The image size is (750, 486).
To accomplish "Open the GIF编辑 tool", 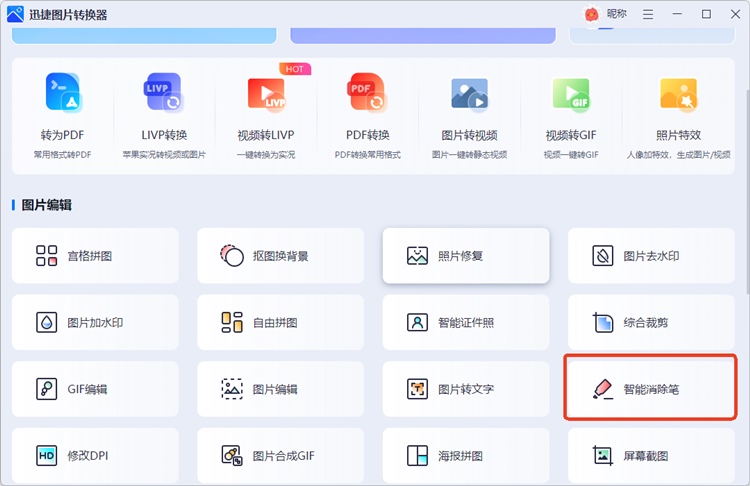I will 95,389.
